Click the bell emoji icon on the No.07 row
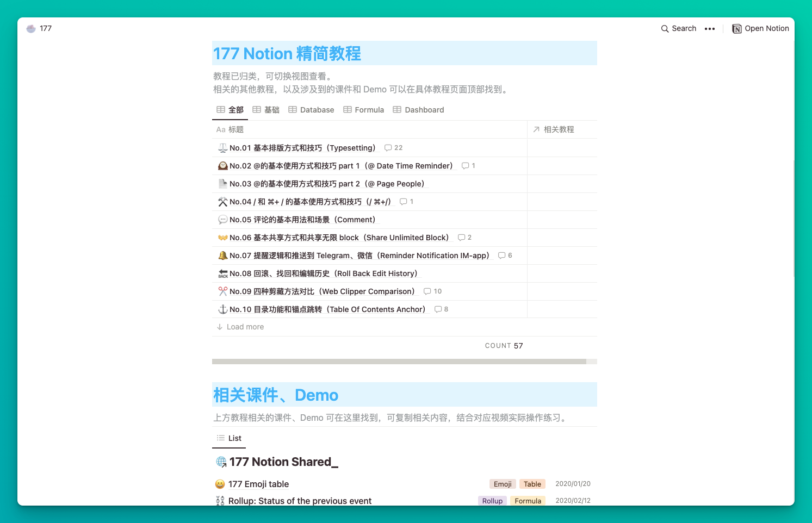Viewport: 812px width, 523px height. pos(223,255)
